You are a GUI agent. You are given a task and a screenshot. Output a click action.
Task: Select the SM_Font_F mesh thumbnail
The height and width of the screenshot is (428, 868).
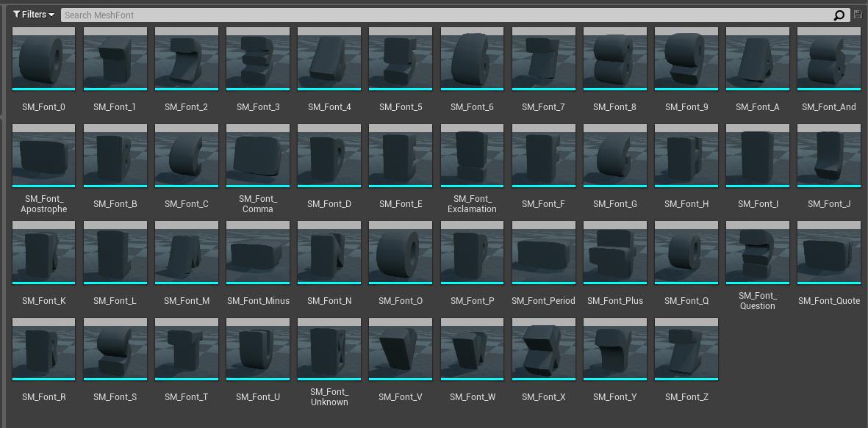coord(544,156)
